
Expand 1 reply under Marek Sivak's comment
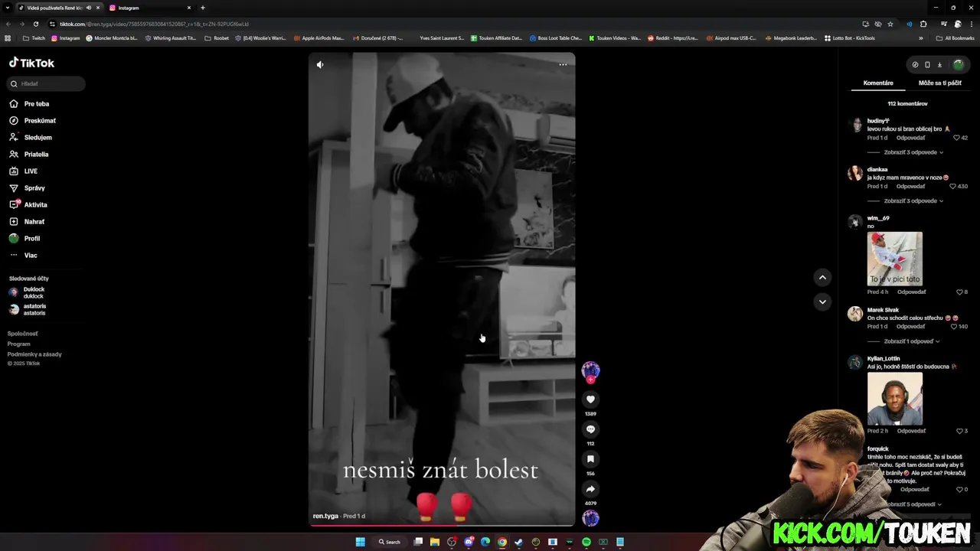(x=911, y=341)
